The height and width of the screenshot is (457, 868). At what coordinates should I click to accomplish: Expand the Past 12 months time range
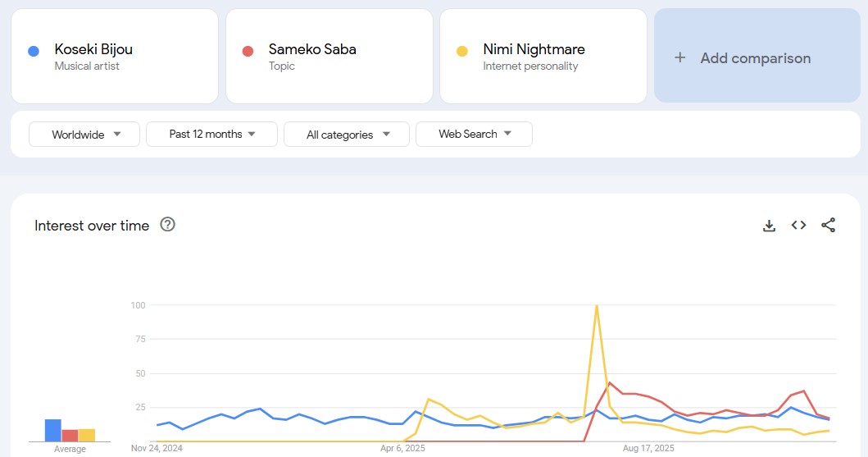click(211, 135)
